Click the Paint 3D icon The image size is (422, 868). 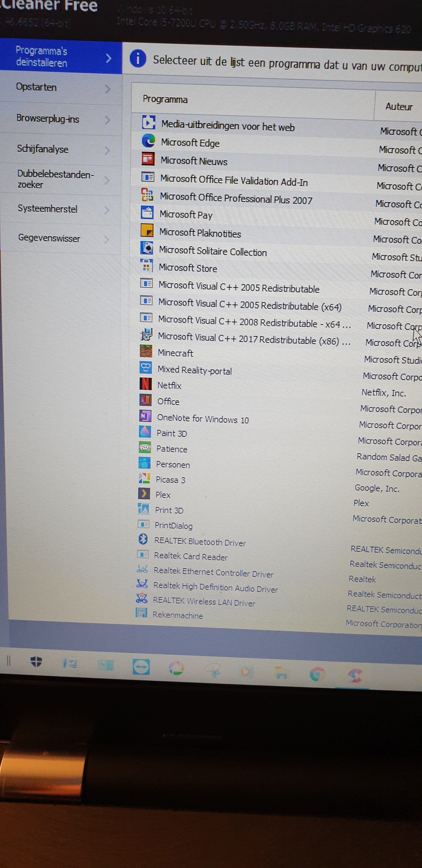[145, 432]
